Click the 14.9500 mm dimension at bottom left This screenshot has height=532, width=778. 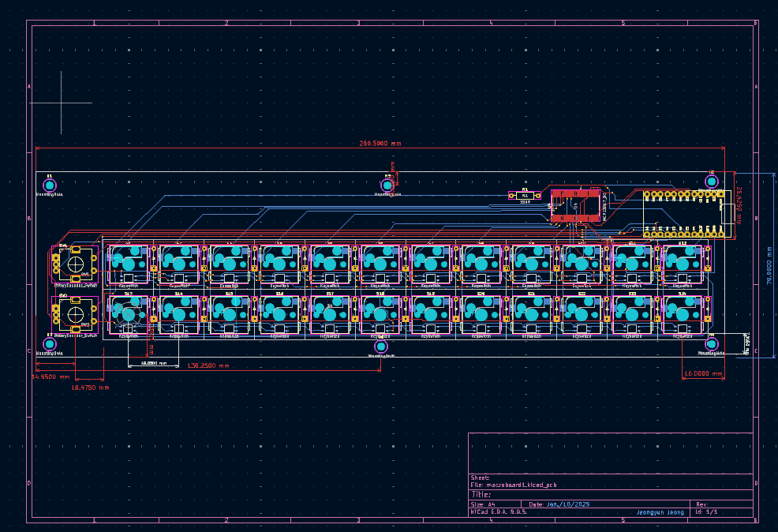tap(51, 377)
